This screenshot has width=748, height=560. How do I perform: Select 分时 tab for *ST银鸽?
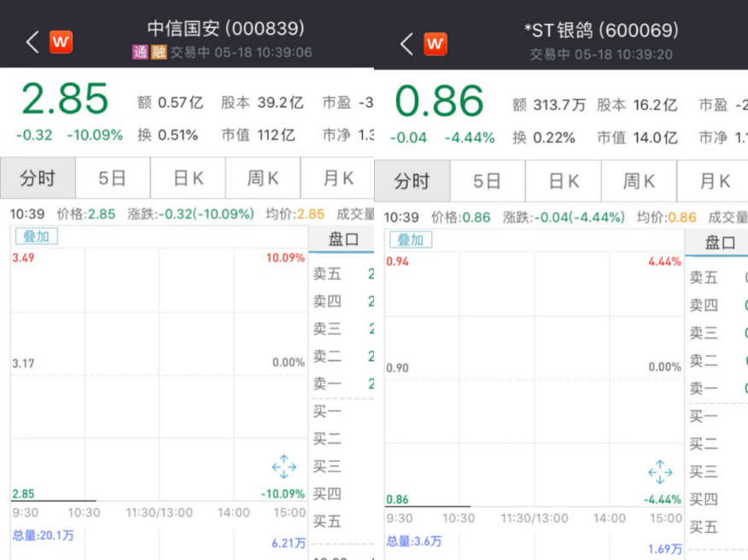(412, 181)
